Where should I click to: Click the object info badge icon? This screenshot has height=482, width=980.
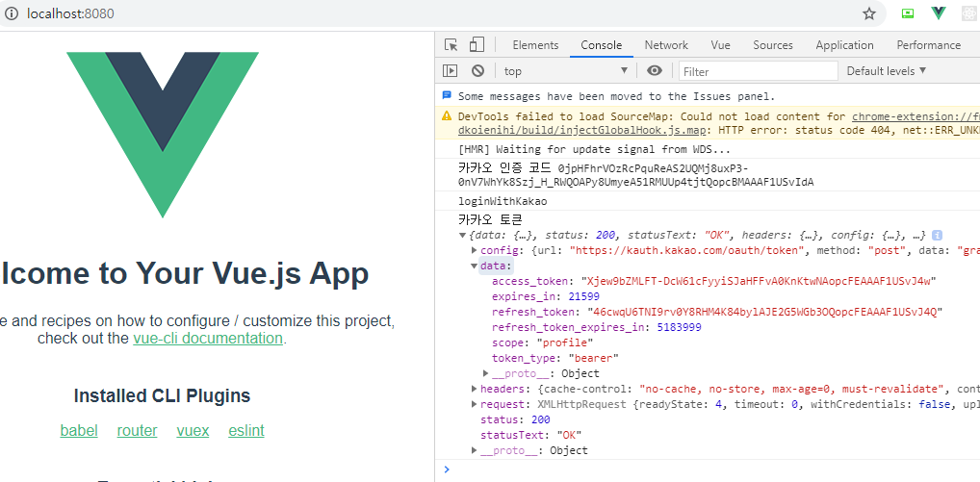click(937, 236)
